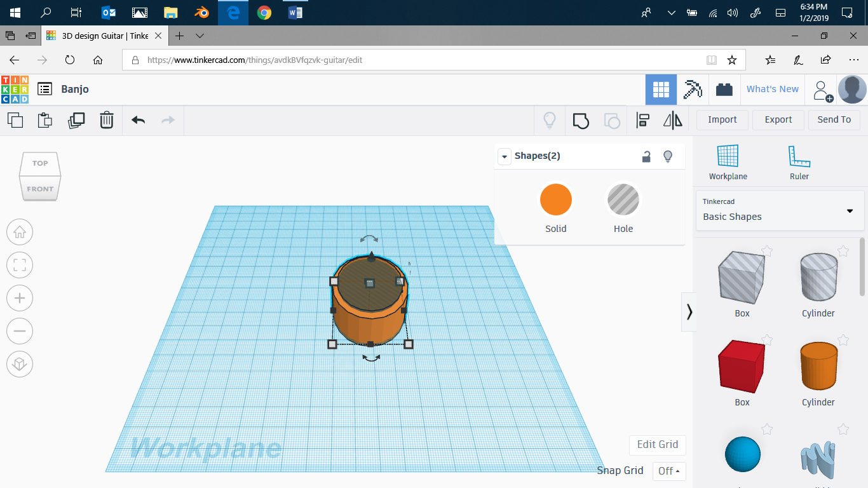Select the blue Sphere shape
Screen dimensions: 868x488
pyautogui.click(x=742, y=454)
